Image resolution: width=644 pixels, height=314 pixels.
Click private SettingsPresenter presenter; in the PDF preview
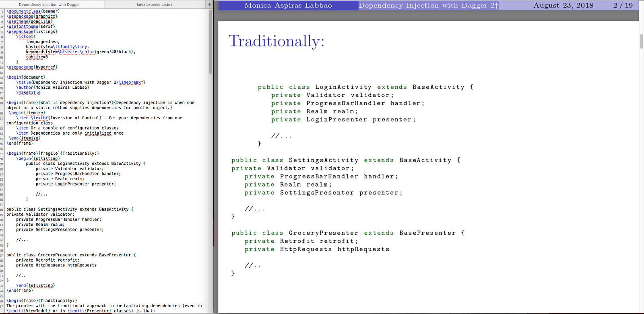324,193
